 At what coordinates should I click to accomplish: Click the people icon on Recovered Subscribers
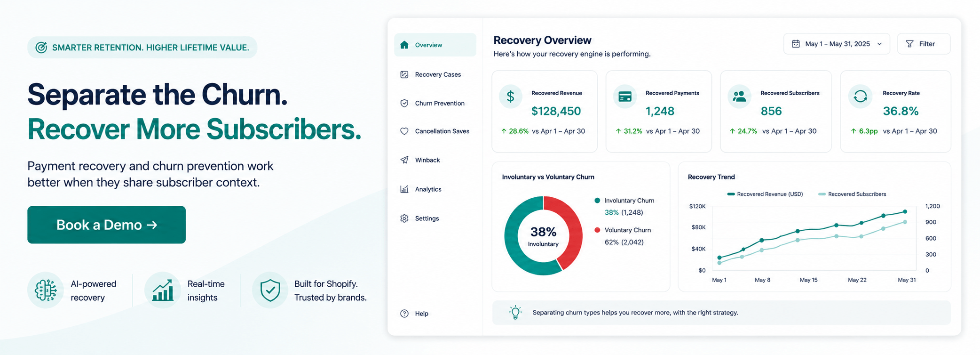point(740,97)
